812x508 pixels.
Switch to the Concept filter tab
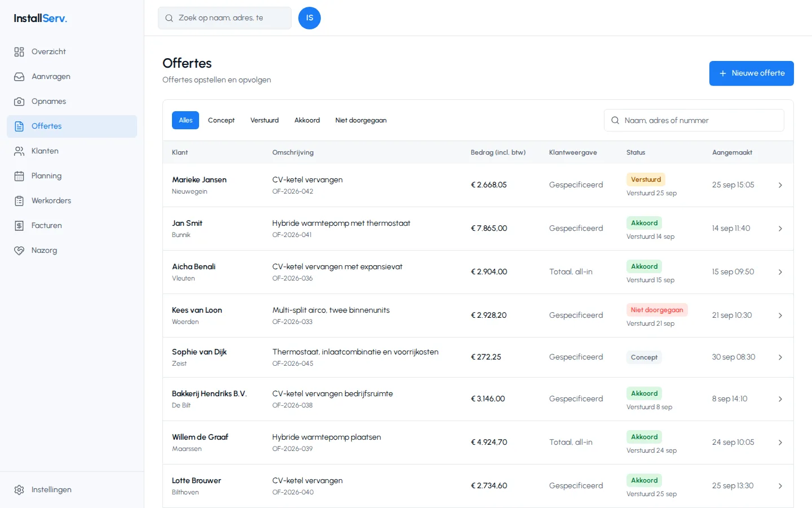click(221, 120)
